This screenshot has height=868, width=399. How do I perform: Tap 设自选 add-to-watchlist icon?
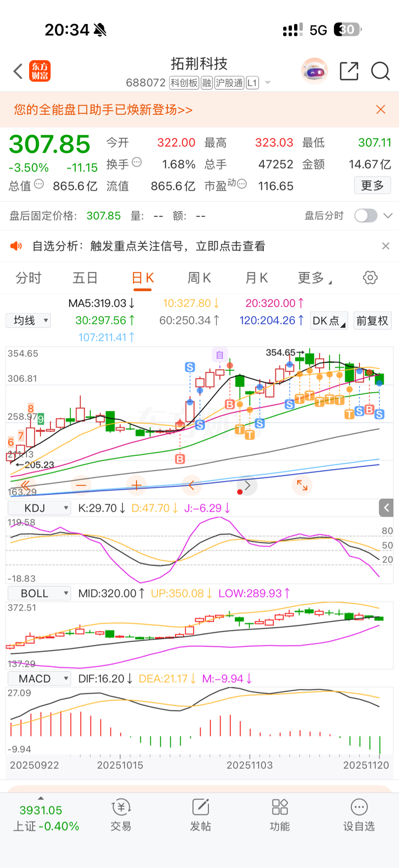pos(359,814)
